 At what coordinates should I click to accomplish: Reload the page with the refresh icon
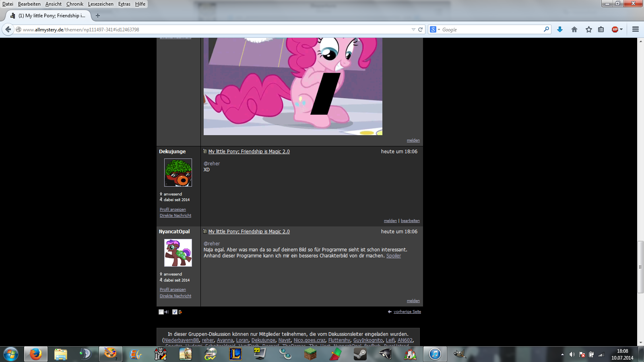coord(421,29)
